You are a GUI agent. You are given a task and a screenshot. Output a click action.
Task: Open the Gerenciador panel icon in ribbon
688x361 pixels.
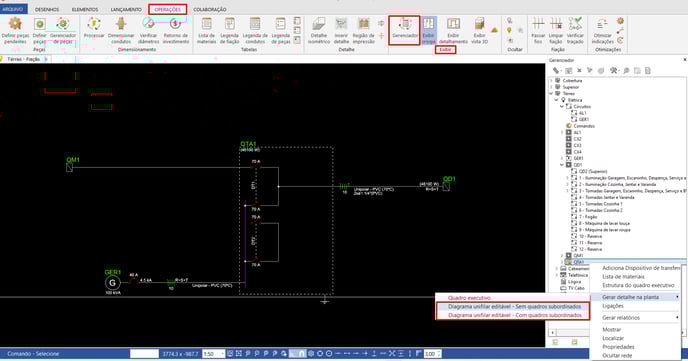[x=404, y=30]
